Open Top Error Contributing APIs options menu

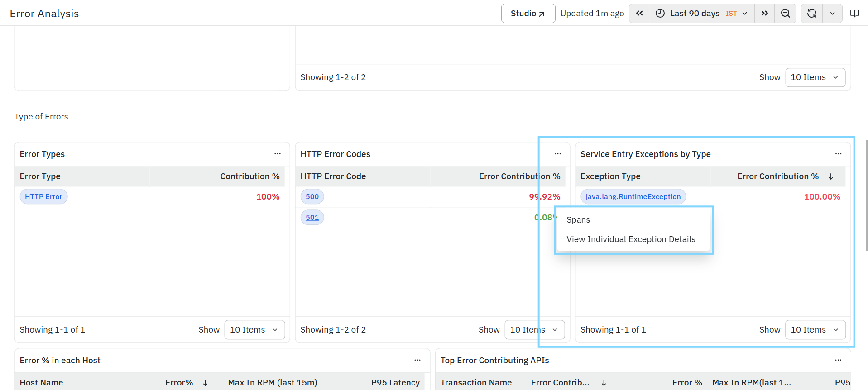[x=838, y=360]
